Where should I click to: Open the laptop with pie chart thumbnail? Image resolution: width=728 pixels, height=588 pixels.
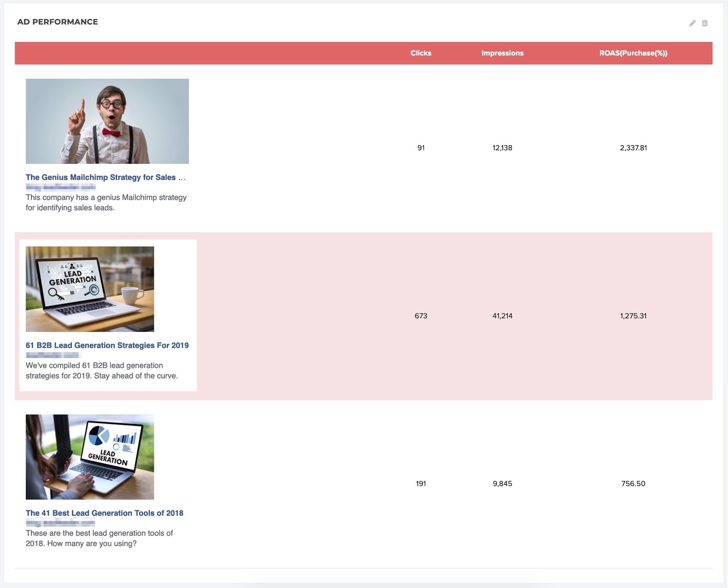(x=90, y=457)
